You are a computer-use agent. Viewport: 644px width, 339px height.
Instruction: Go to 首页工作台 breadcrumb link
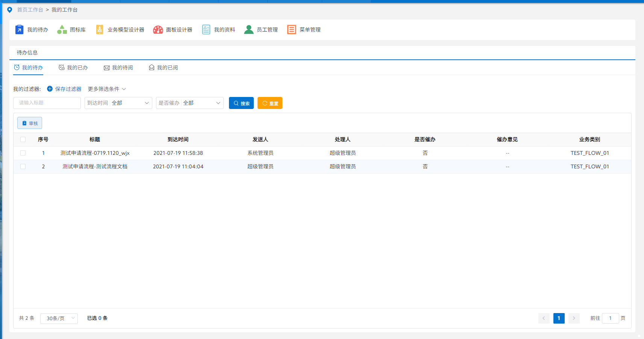[30, 10]
